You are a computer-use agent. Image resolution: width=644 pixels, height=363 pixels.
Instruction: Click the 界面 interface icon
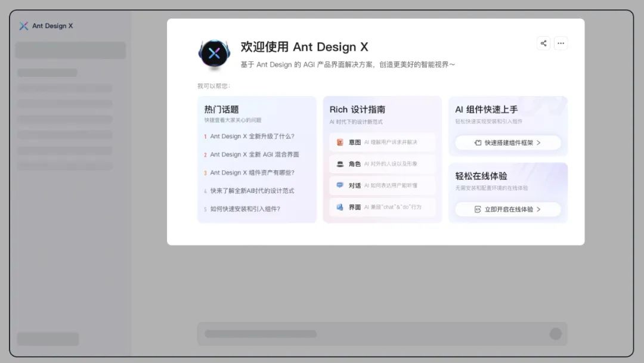click(340, 207)
